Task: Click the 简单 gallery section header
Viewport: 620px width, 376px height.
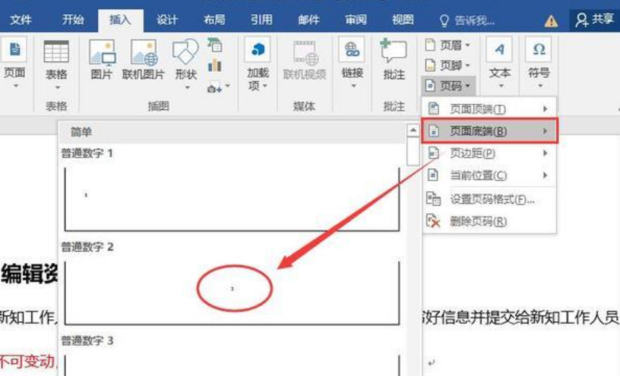Action: click(232, 132)
